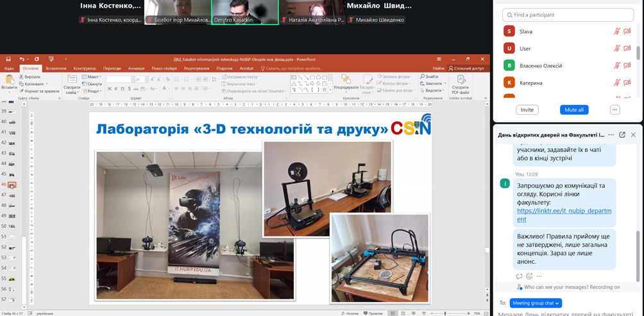The width and height of the screenshot is (644, 316).
Task: Select the oval shape in the shapes gallery
Action: [319, 77]
